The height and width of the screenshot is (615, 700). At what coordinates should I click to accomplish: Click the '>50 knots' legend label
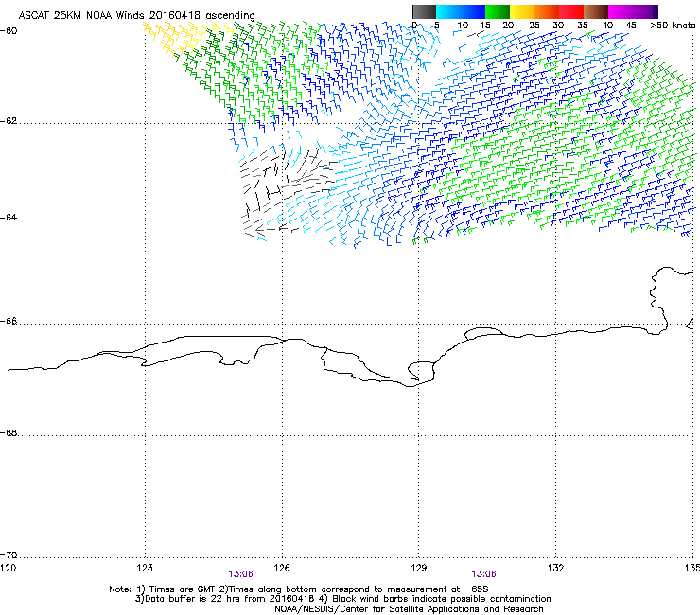coord(673,26)
